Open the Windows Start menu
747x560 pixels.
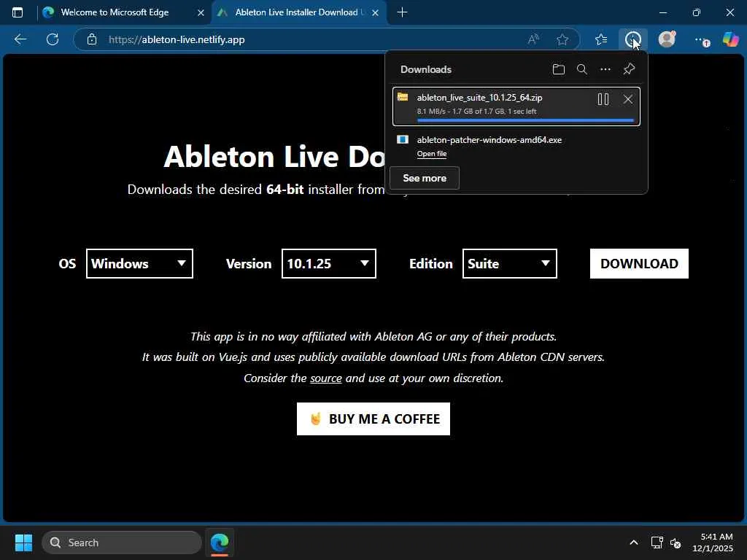click(23, 542)
